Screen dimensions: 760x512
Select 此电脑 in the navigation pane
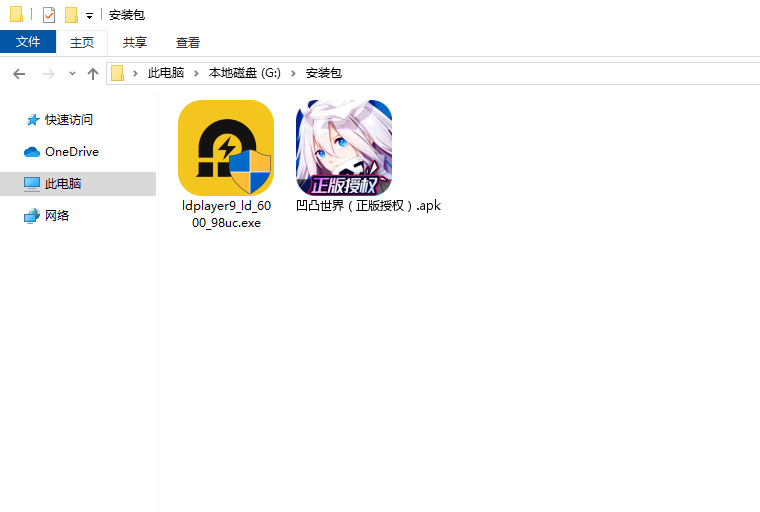[78, 184]
